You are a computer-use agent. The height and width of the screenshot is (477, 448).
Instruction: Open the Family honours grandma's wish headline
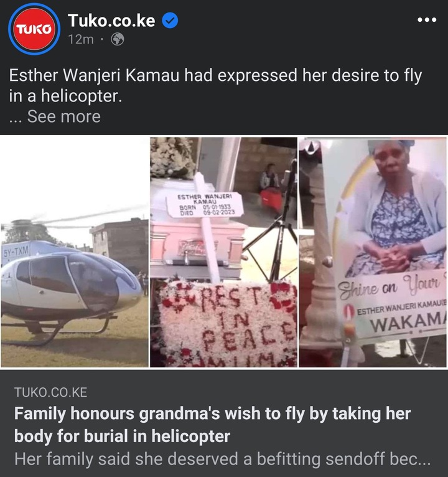coord(212,425)
